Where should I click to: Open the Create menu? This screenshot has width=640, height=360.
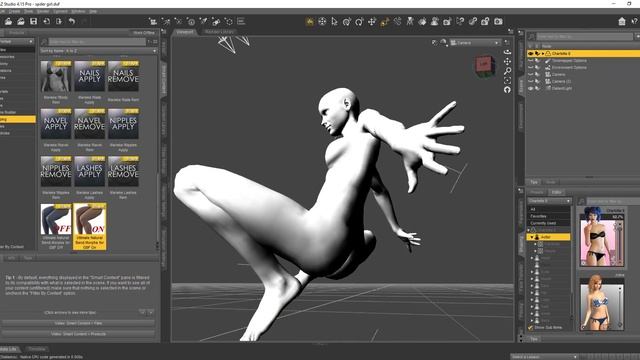tap(14, 11)
